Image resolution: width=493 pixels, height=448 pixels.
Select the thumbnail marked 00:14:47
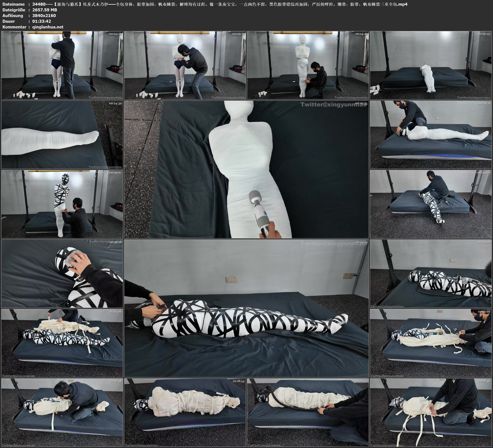coord(308,65)
